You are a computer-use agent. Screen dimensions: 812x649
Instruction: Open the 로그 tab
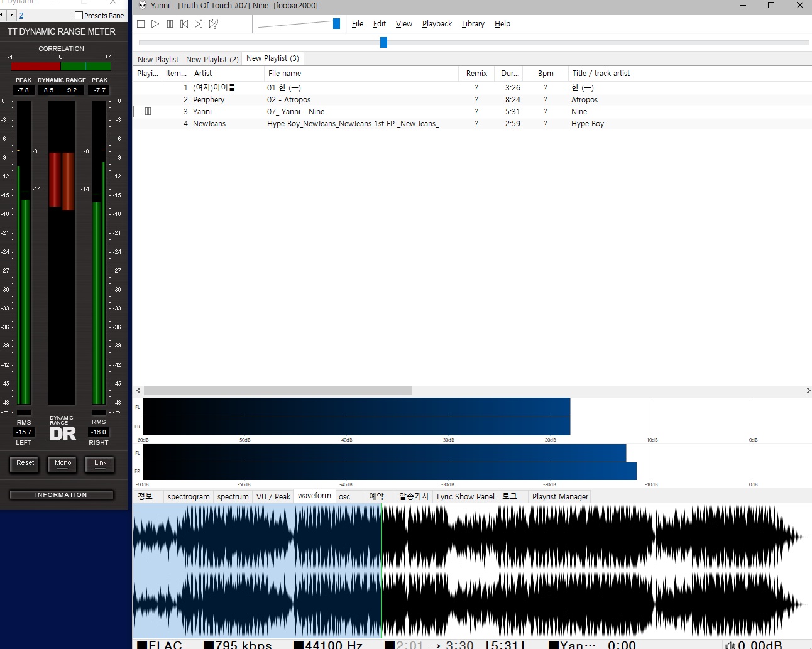(510, 496)
